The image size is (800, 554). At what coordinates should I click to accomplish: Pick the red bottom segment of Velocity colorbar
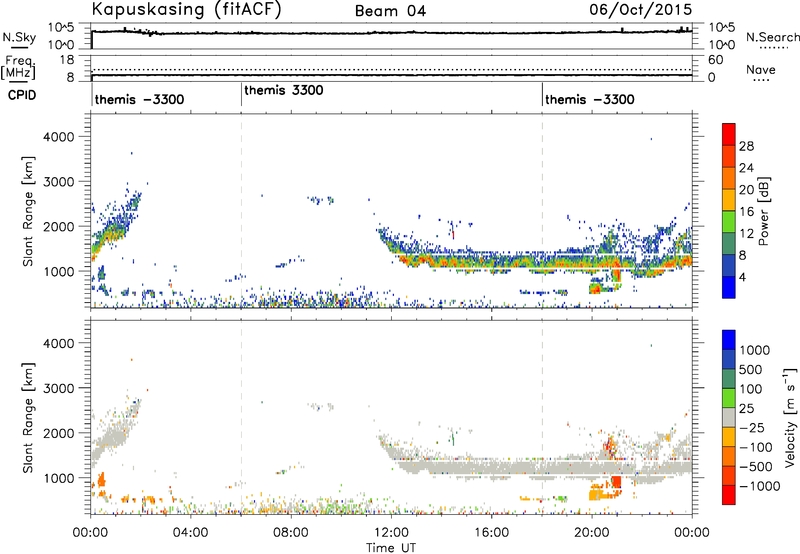(x=729, y=495)
